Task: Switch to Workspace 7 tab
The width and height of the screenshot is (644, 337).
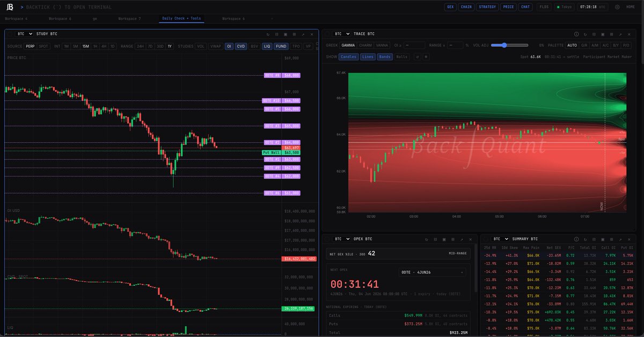Action: pos(129,18)
